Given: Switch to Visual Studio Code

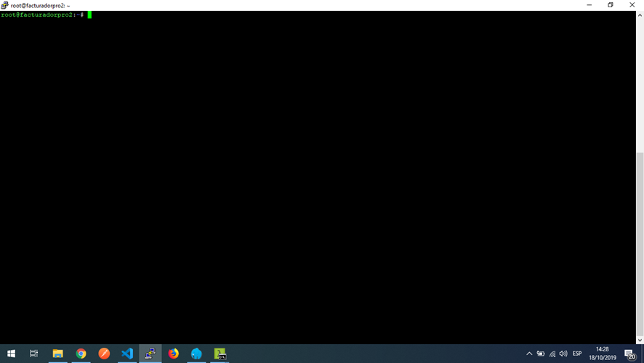Looking at the screenshot, I should click(x=127, y=354).
